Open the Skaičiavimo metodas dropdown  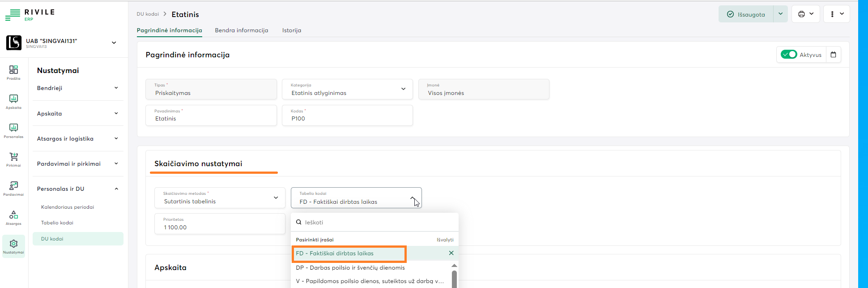276,198
